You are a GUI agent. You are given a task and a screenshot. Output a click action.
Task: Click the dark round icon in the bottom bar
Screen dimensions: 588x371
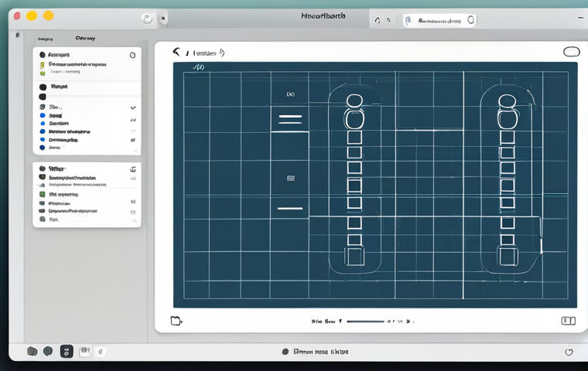click(x=48, y=351)
